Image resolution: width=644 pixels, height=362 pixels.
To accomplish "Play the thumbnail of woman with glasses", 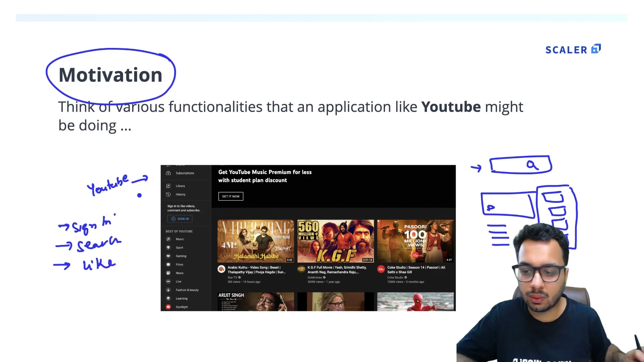I will coord(335,302).
